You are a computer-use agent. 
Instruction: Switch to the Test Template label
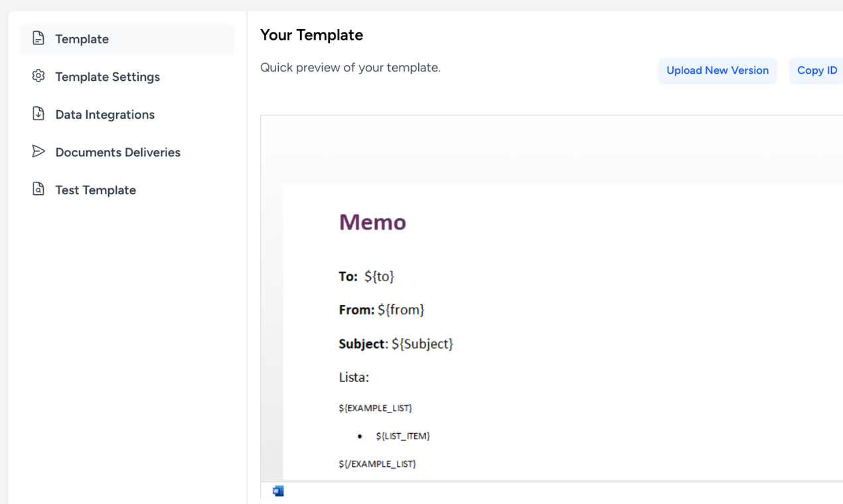[96, 190]
